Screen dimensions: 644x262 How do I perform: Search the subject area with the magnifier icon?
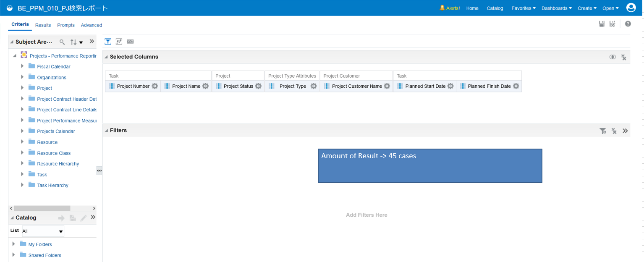62,42
